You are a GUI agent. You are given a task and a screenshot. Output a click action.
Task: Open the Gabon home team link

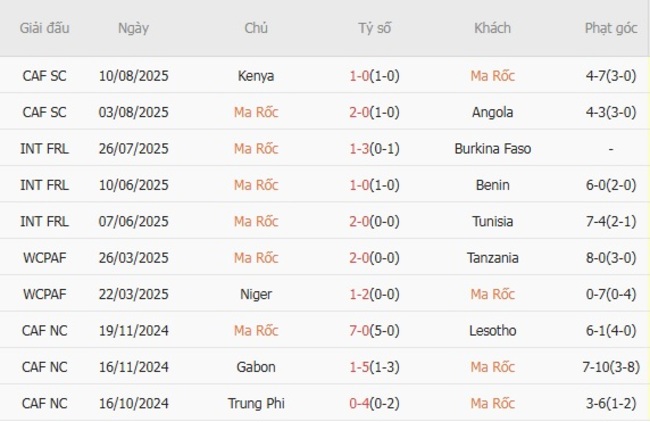[256, 367]
